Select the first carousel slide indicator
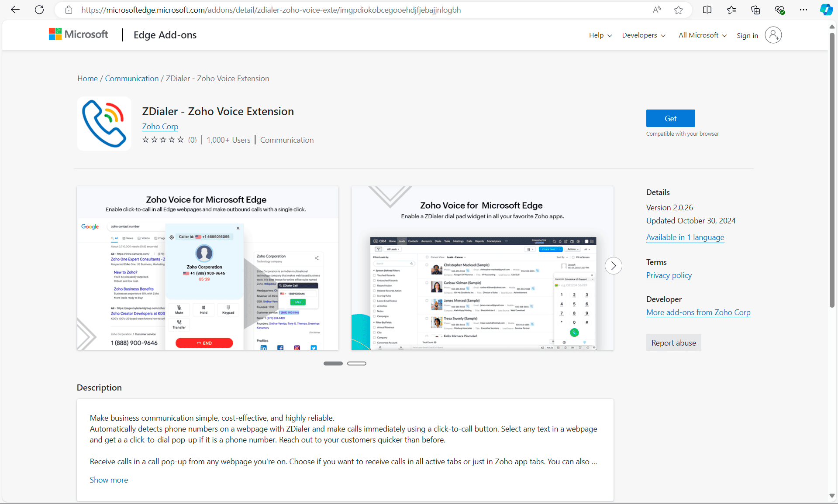Screen dimensions: 838x504 pyautogui.click(x=333, y=363)
